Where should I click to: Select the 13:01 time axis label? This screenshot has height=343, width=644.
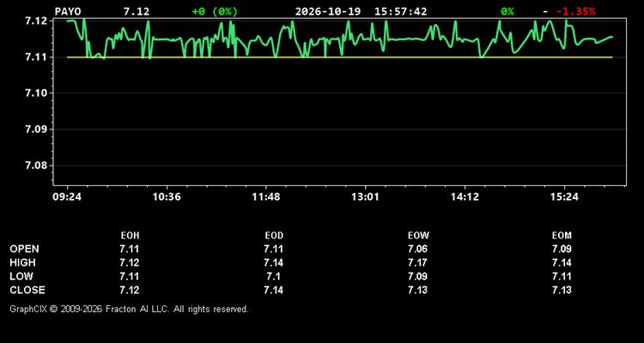point(365,197)
